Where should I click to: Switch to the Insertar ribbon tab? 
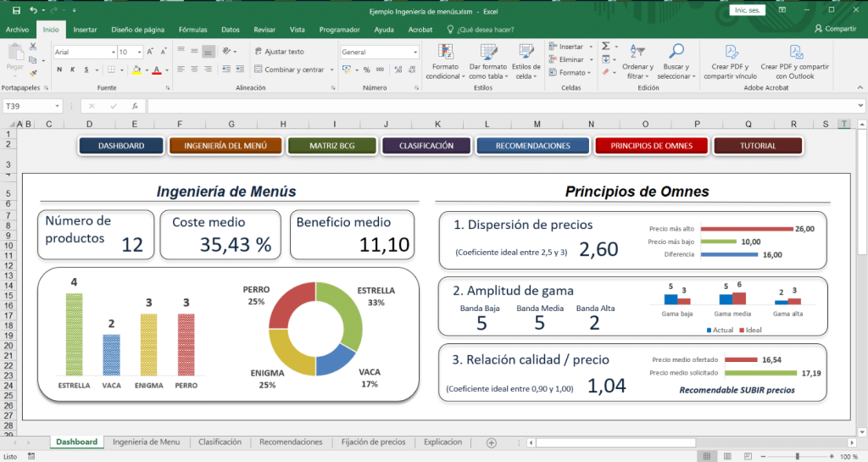(85, 30)
